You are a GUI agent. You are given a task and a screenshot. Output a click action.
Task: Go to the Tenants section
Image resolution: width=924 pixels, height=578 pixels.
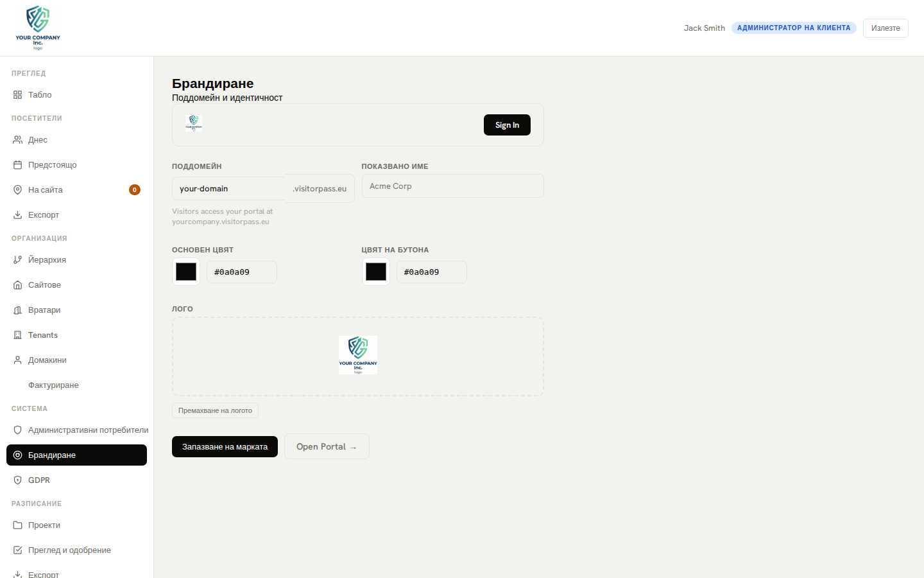[x=43, y=335]
